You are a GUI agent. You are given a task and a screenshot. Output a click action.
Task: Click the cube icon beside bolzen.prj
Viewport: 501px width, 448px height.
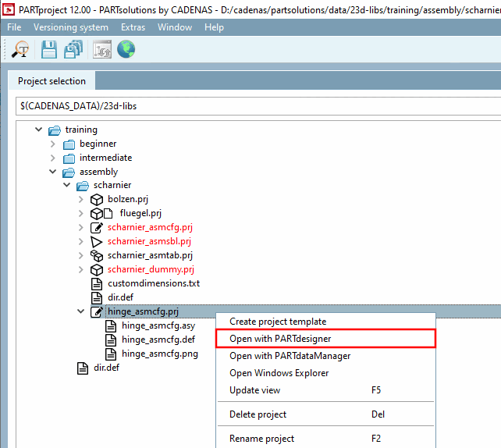pos(97,200)
